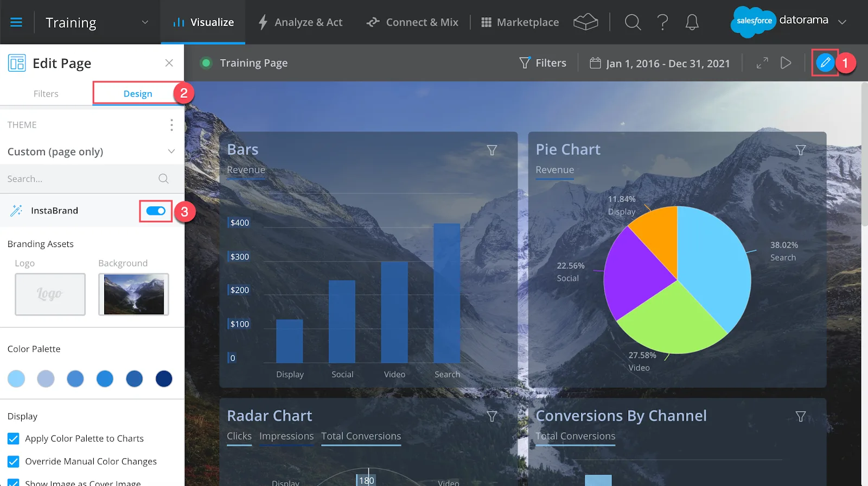Expand the datorama account dropdown arrow

pyautogui.click(x=842, y=22)
